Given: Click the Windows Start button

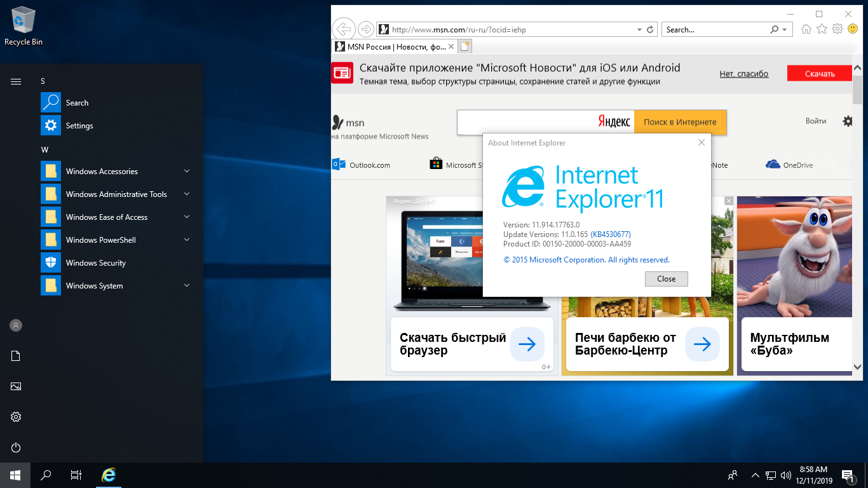Looking at the screenshot, I should 15,475.
